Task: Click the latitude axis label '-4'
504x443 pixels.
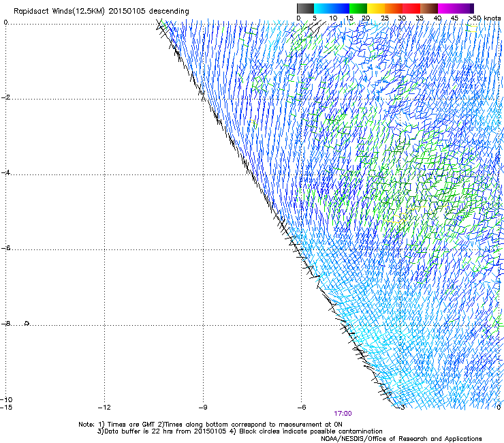Action: pyautogui.click(x=5, y=172)
